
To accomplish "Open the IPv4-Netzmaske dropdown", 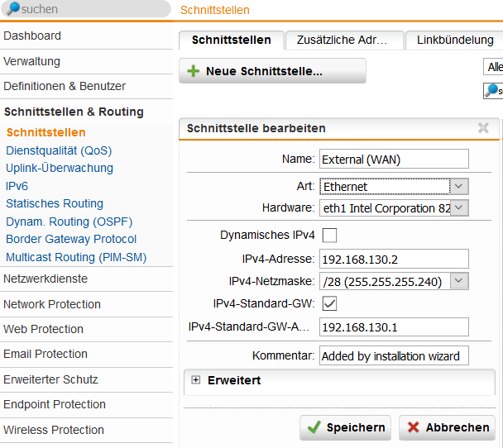I will (x=460, y=282).
